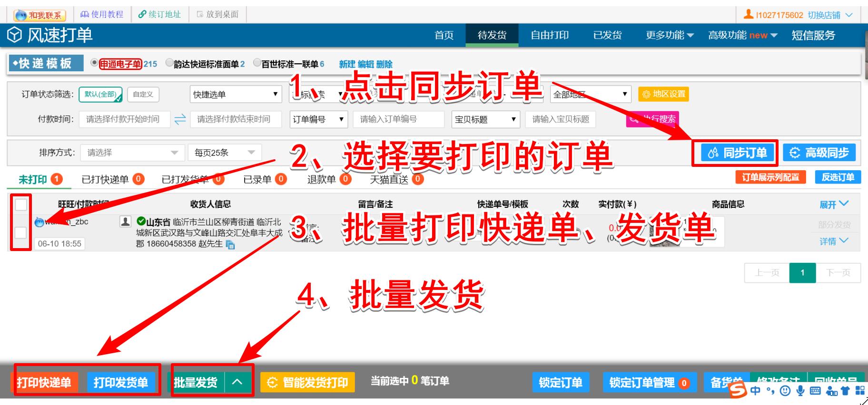Open the 每页25条 page size dropdown
The width and height of the screenshot is (868, 405).
[x=225, y=153]
